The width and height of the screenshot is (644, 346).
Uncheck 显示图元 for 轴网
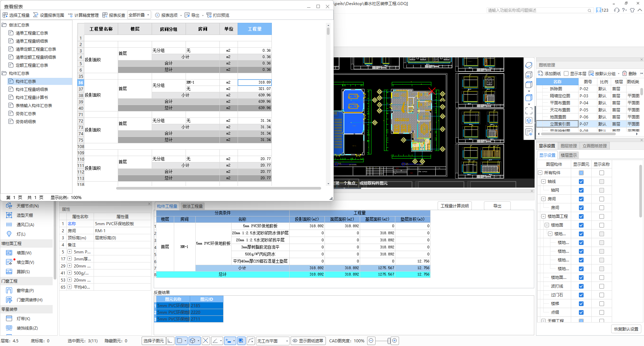pos(581,190)
